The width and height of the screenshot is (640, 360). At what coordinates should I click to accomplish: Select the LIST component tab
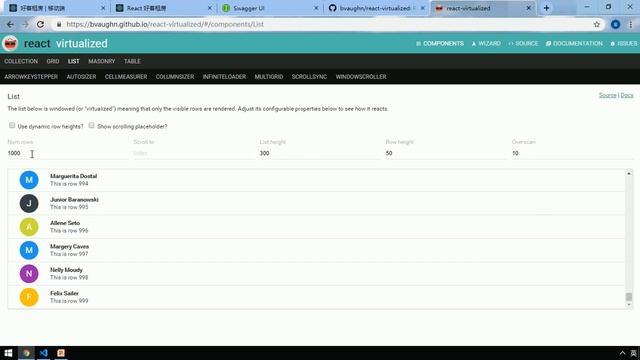(73, 61)
